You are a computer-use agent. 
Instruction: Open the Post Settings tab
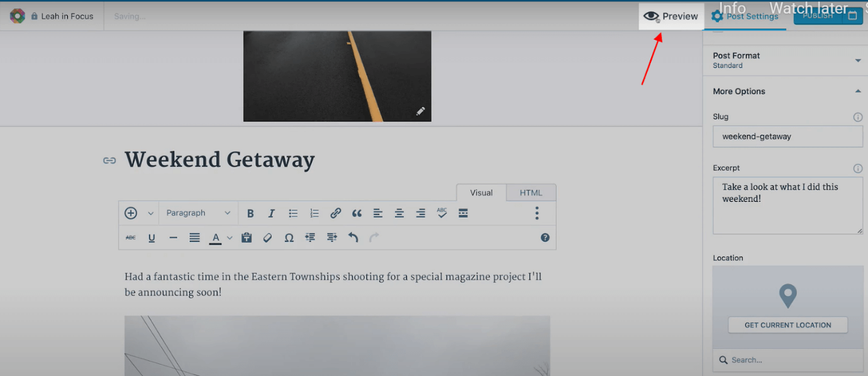(746, 16)
